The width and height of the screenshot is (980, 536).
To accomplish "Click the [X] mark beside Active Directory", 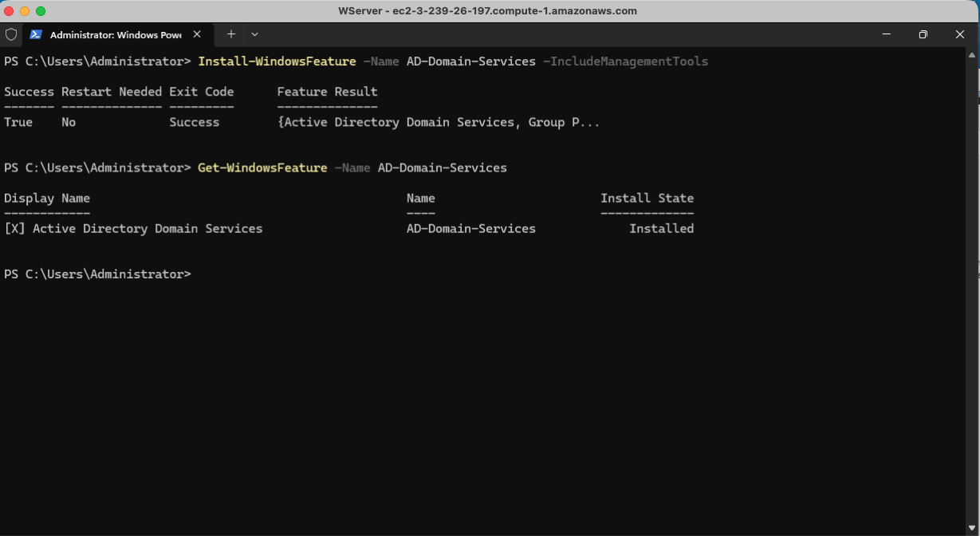I will (x=14, y=228).
